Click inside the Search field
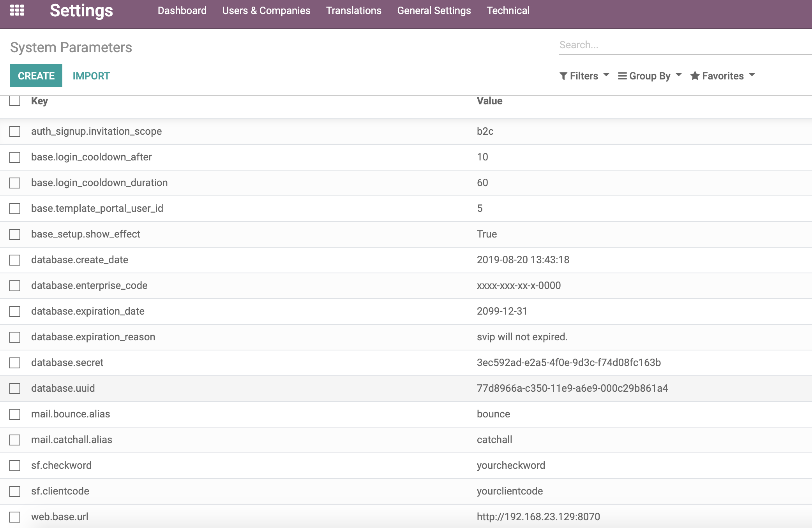The height and width of the screenshot is (528, 812). (x=662, y=45)
